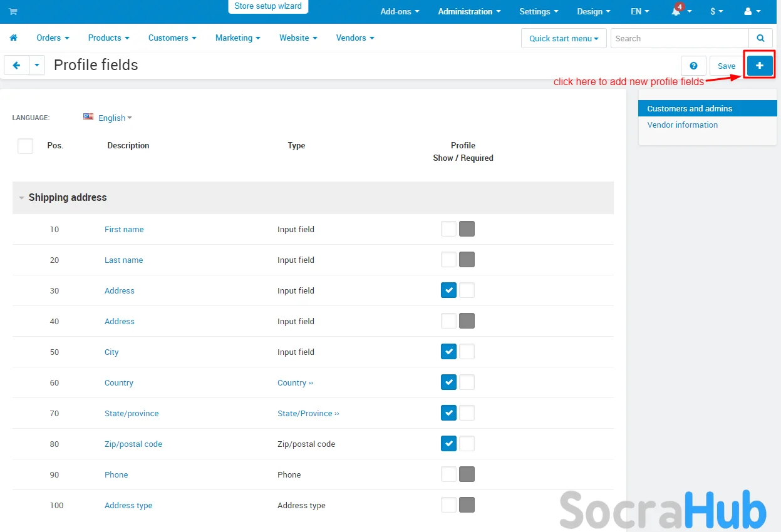Check the Required checkbox for Country
The image size is (781, 532).
[467, 382]
